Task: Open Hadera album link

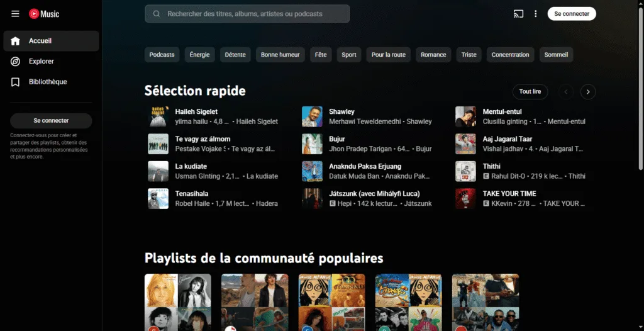Action: click(x=267, y=203)
